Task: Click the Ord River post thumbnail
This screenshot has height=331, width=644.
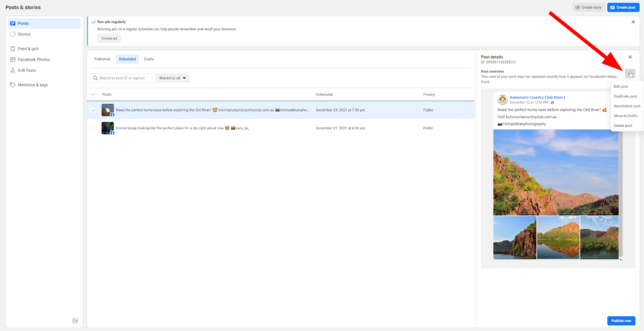Action: pos(108,110)
